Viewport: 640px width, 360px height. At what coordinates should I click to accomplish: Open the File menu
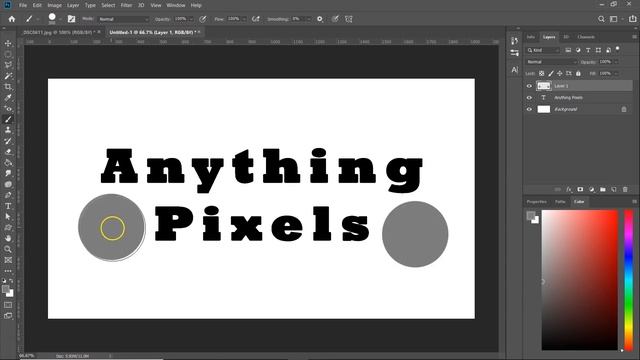pyautogui.click(x=23, y=5)
